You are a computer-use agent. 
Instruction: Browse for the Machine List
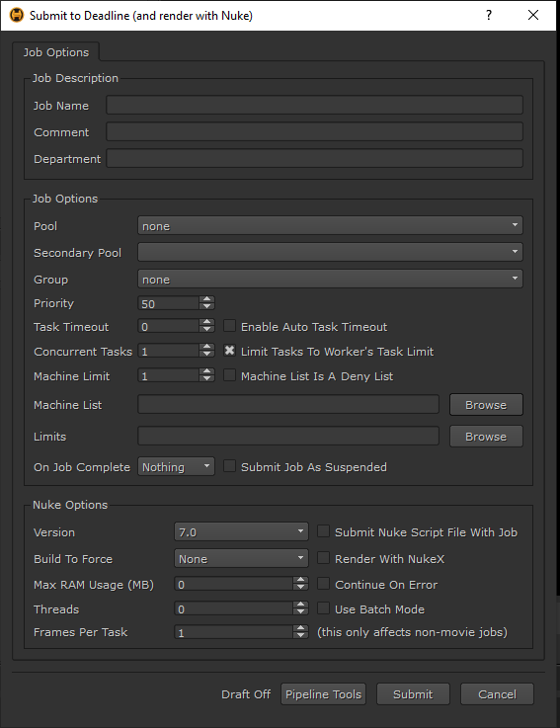click(486, 405)
